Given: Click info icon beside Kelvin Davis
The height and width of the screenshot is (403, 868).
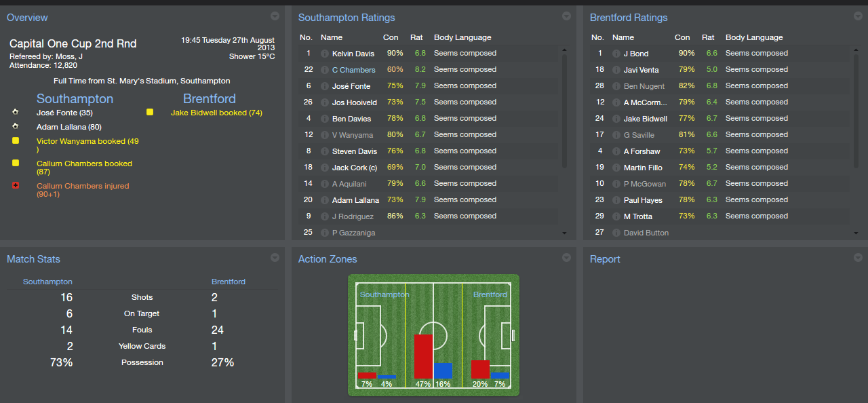Looking at the screenshot, I should click(x=324, y=54).
